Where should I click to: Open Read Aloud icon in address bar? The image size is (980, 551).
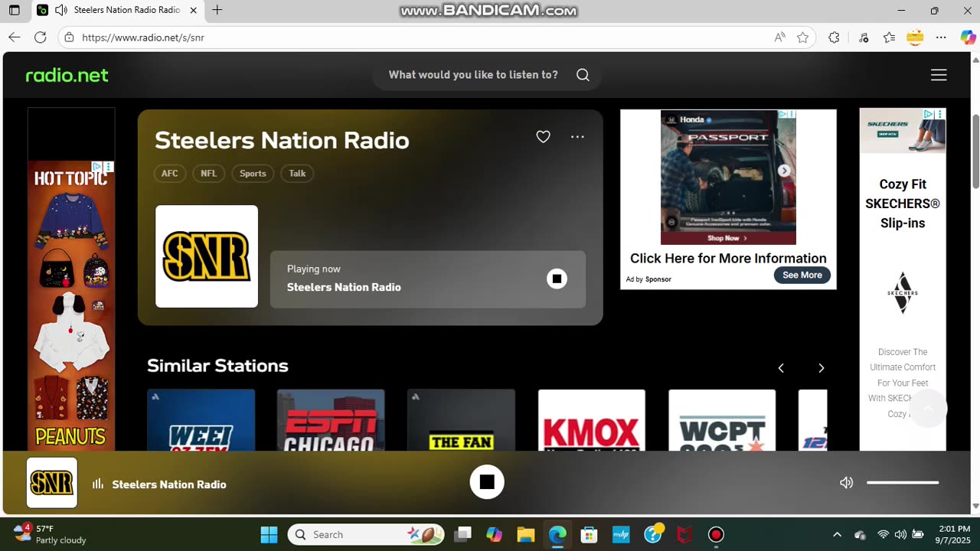(x=779, y=37)
